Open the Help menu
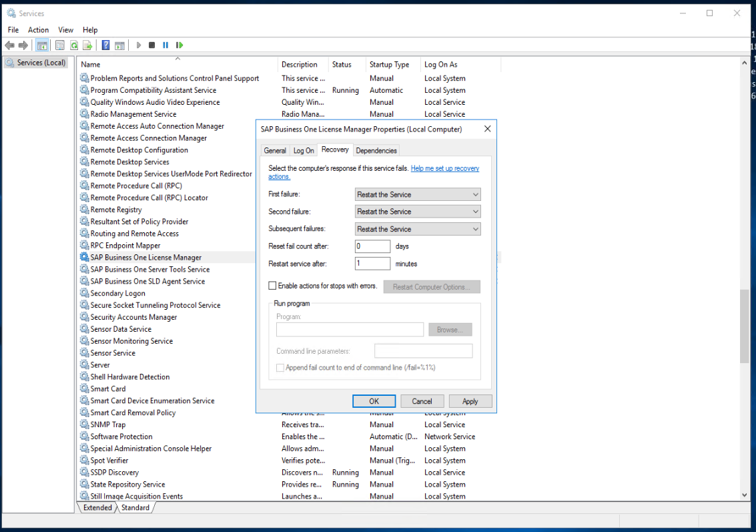 coord(89,30)
